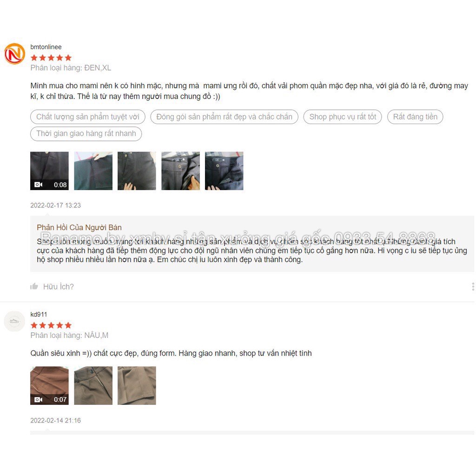Screen dimensions: 476x476
Task: Select tag Shop phục vụ rất tốt
Action: (x=343, y=117)
